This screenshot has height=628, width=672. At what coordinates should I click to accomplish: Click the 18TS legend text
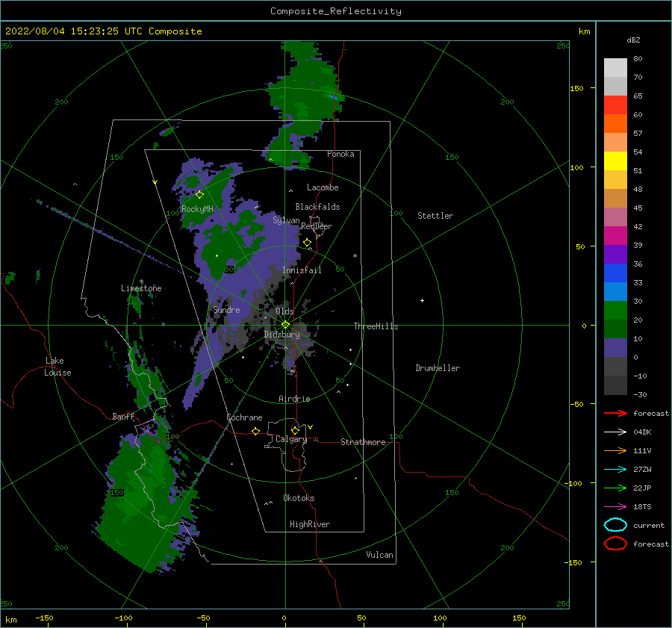coord(642,507)
